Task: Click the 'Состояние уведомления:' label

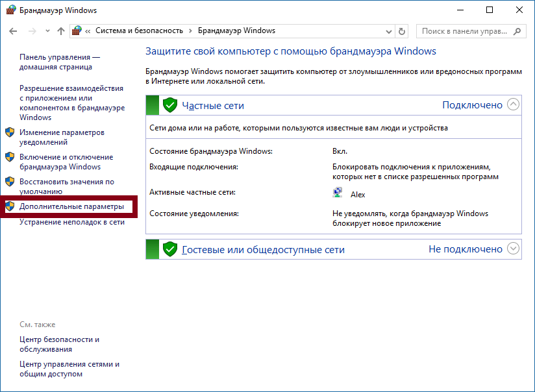Action: (194, 214)
